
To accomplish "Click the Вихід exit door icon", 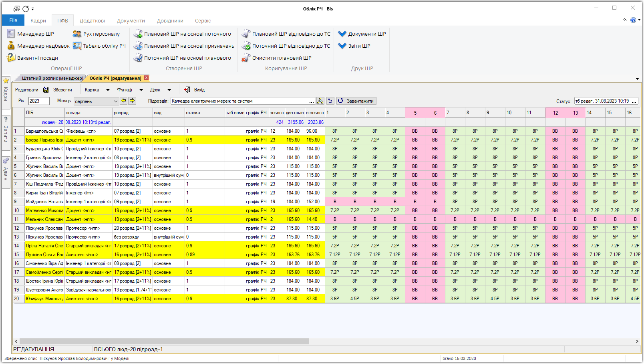I will click(187, 90).
